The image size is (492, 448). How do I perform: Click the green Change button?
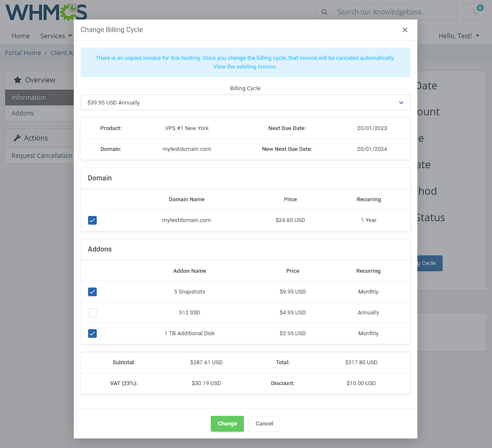[x=227, y=424]
